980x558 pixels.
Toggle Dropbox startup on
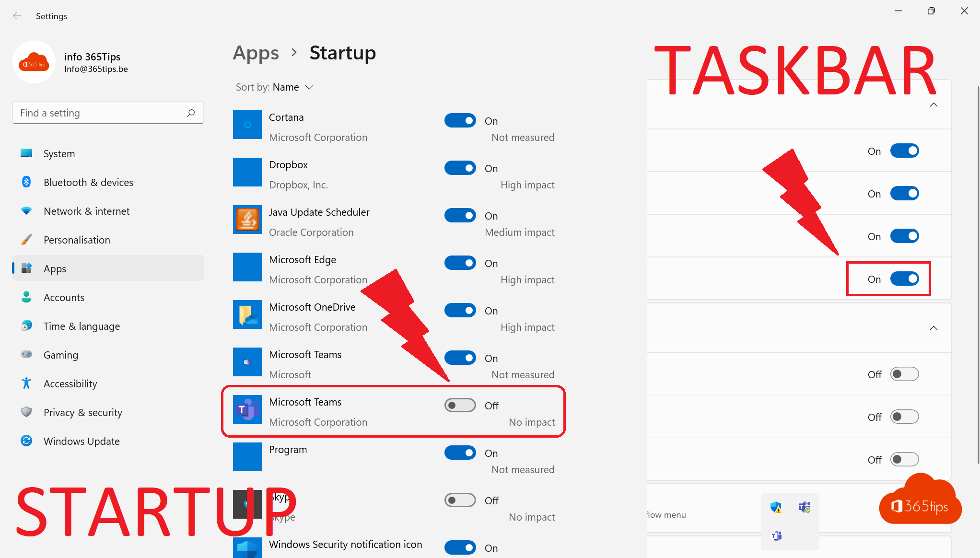click(460, 168)
